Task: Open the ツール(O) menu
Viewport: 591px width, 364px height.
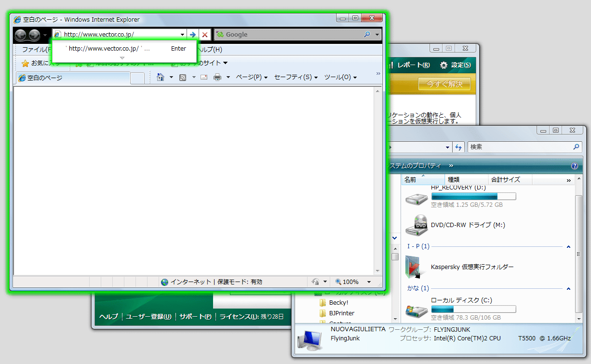Action: 340,77
